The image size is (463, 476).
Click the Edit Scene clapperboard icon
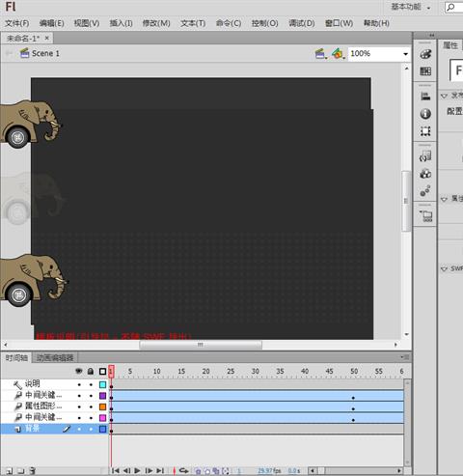(320, 53)
